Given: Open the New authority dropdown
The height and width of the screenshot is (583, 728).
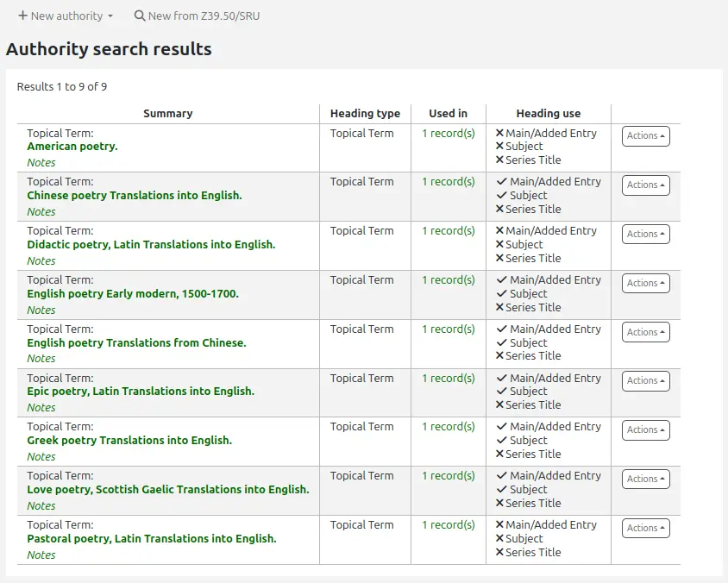Looking at the screenshot, I should coord(66,16).
